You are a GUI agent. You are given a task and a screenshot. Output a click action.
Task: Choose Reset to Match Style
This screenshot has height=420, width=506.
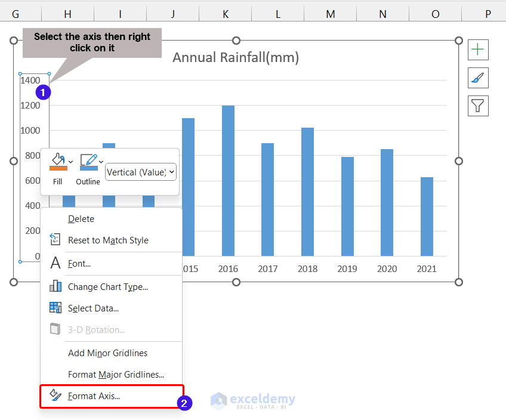pos(112,240)
